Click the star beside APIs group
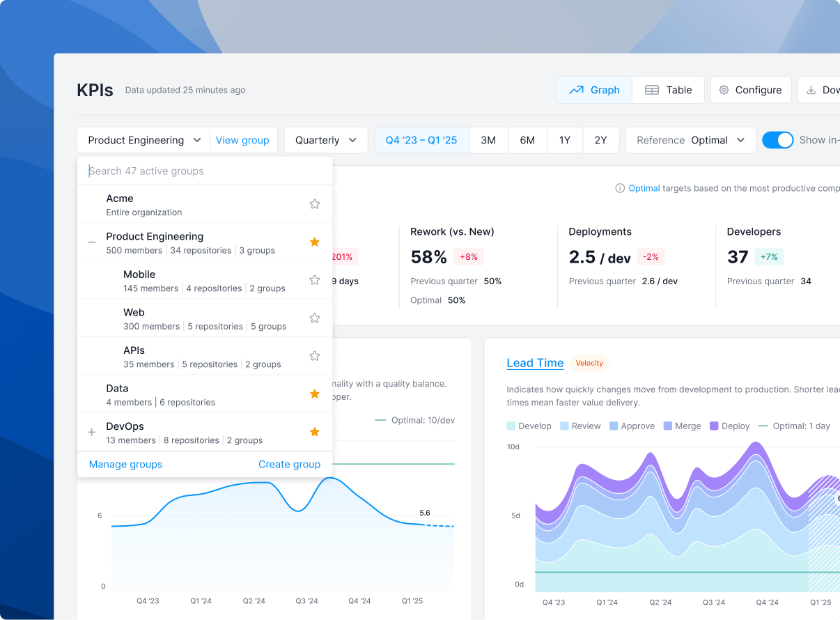This screenshot has width=840, height=620. click(314, 356)
